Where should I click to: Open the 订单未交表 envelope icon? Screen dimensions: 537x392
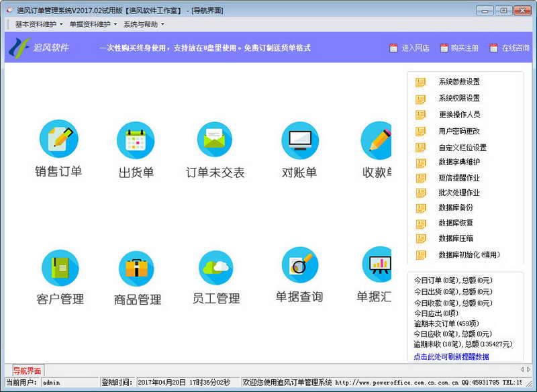(x=215, y=140)
